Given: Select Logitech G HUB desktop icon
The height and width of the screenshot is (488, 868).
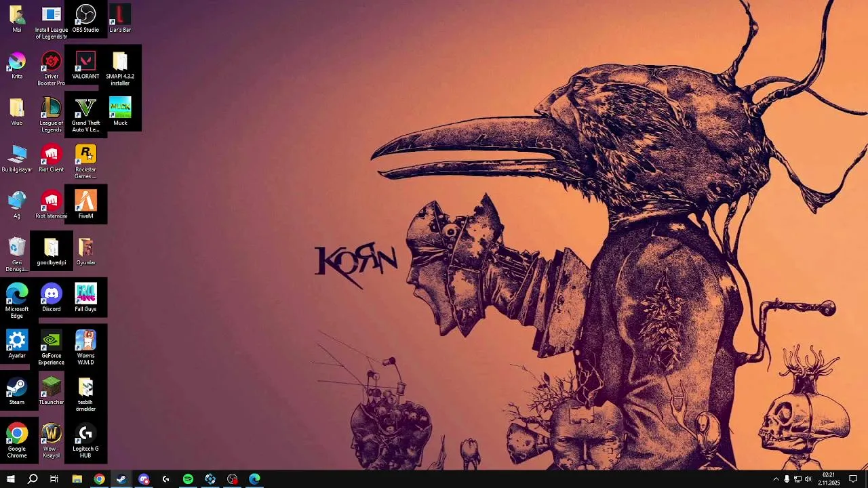Looking at the screenshot, I should pos(85,441).
